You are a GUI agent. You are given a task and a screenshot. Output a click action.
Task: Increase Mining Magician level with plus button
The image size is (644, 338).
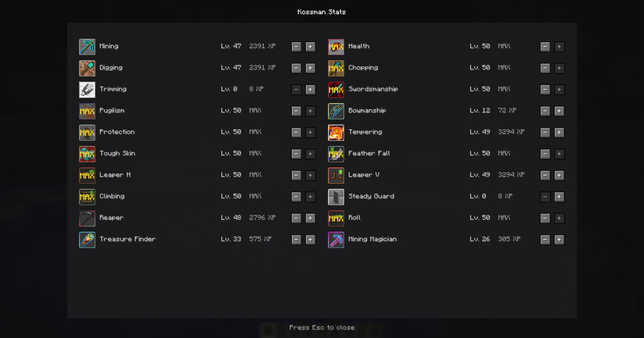click(x=559, y=240)
